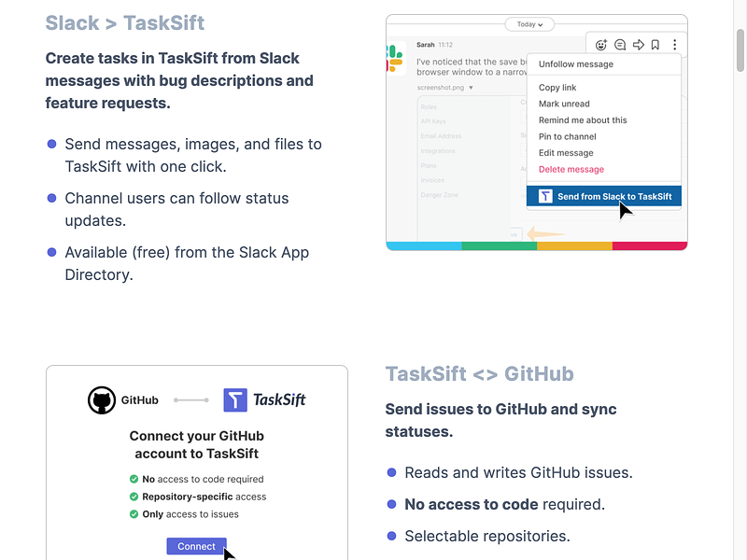The width and height of the screenshot is (747, 560).
Task: Click the Email Address sidebar item
Action: pos(441,136)
